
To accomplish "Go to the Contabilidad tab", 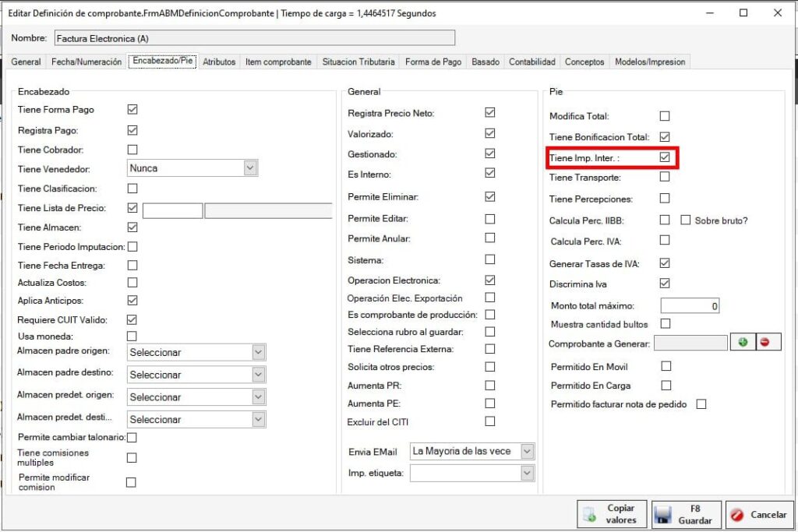I will pos(531,62).
